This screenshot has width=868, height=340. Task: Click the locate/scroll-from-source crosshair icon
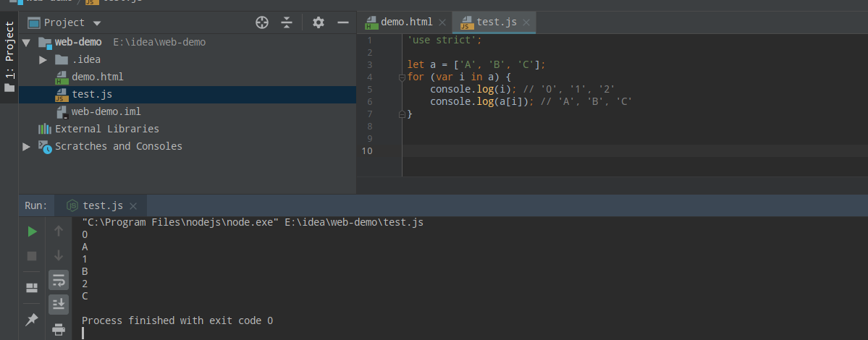[x=262, y=22]
